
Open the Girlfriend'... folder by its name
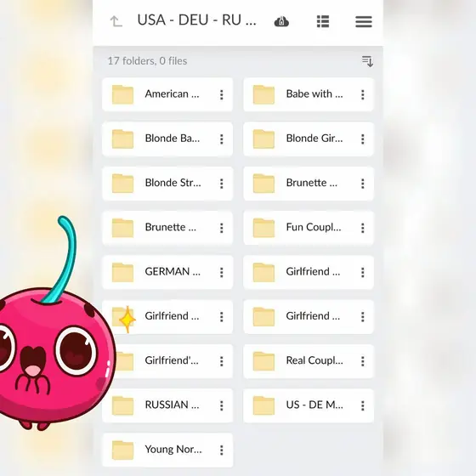click(172, 360)
